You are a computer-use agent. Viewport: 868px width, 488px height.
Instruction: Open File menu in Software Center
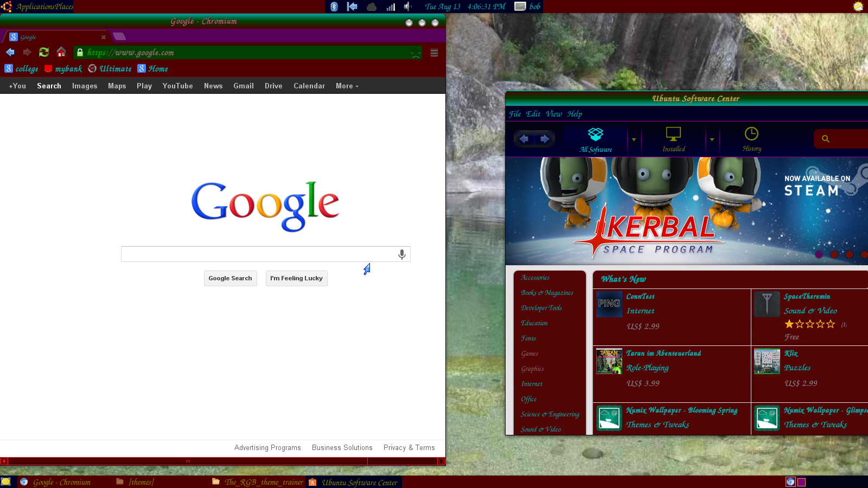click(515, 114)
